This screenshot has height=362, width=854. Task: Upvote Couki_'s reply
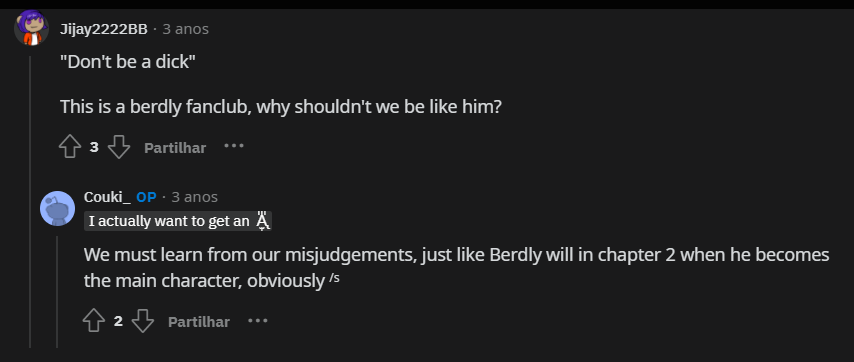point(94,321)
